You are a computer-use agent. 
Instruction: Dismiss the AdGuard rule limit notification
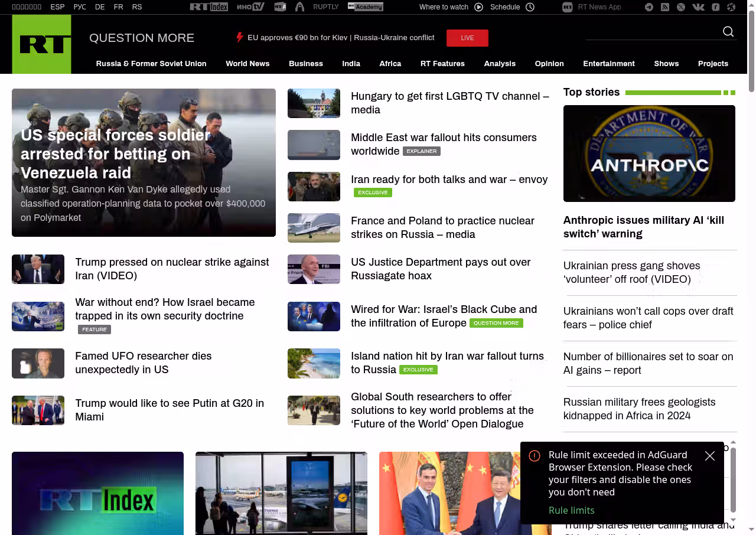[x=710, y=456]
